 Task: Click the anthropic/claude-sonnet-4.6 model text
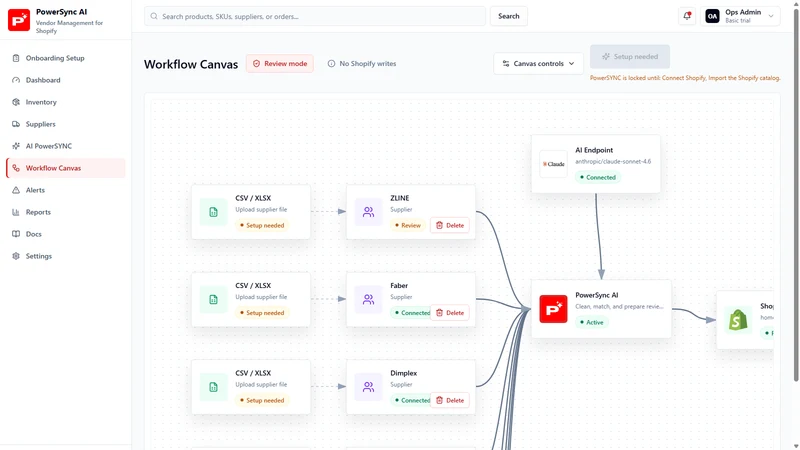(613, 161)
